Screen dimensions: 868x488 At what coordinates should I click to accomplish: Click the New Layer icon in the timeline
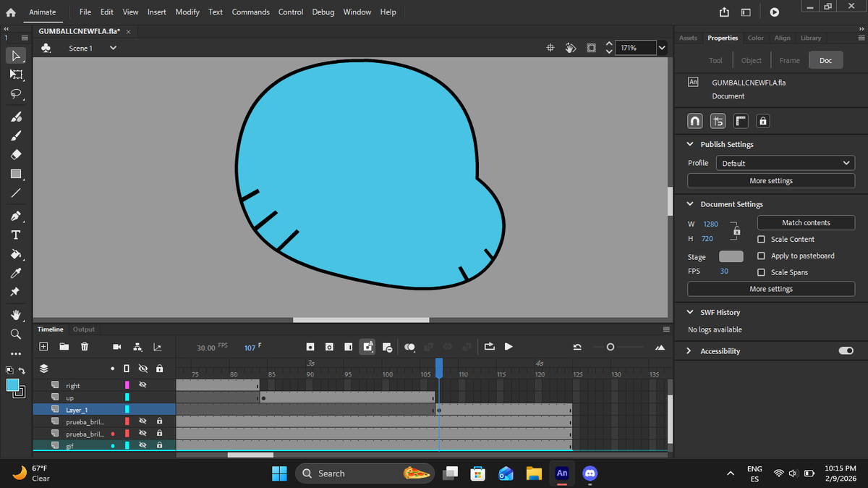(43, 347)
